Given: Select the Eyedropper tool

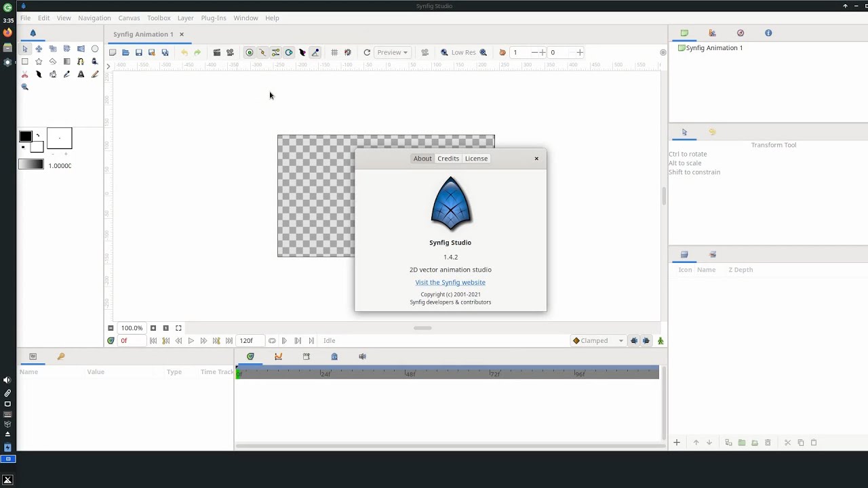Looking at the screenshot, I should tap(66, 75).
